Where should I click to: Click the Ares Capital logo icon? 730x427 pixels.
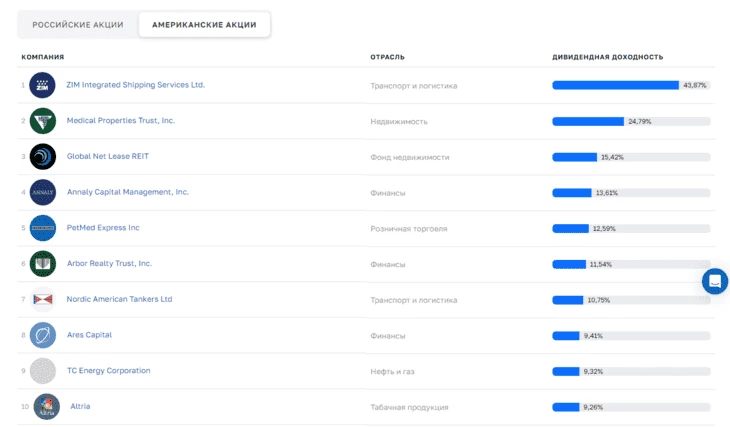click(42, 335)
